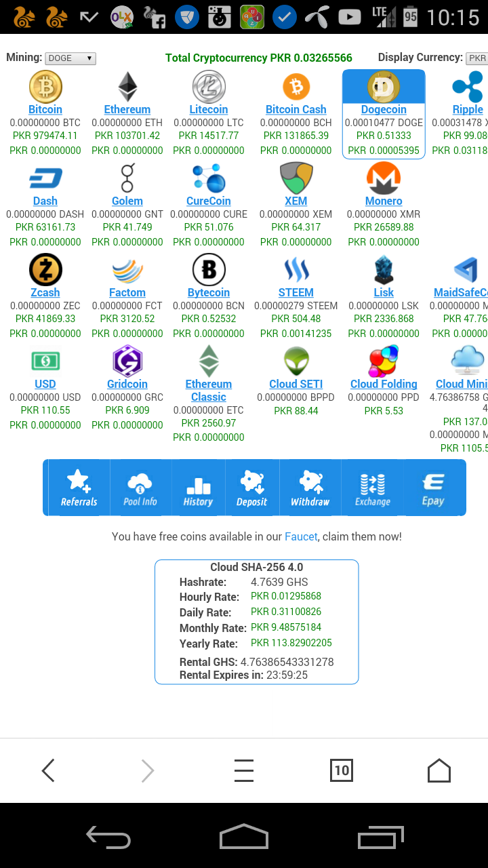The height and width of the screenshot is (868, 488).
Task: Go to the browser home page
Action: 439,770
